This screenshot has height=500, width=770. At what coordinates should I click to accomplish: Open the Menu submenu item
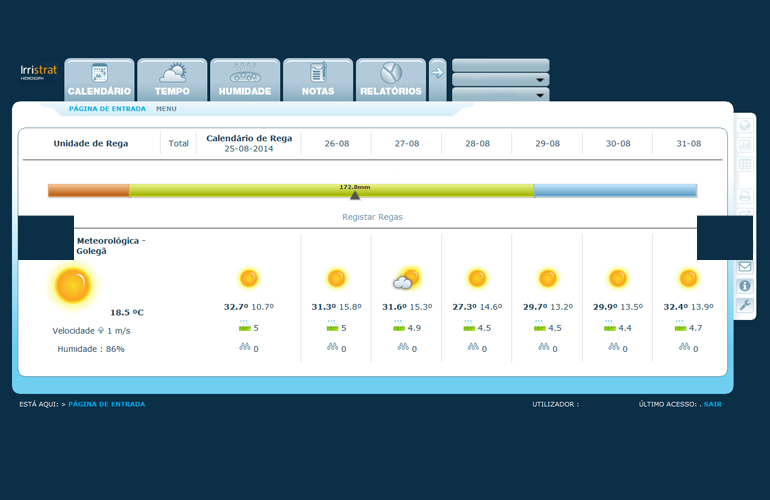(x=166, y=109)
